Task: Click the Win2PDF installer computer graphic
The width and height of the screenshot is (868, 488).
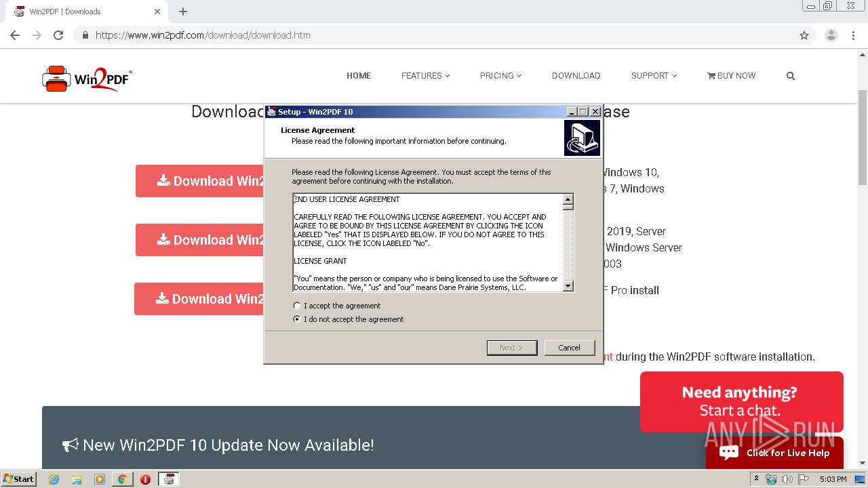Action: click(582, 138)
